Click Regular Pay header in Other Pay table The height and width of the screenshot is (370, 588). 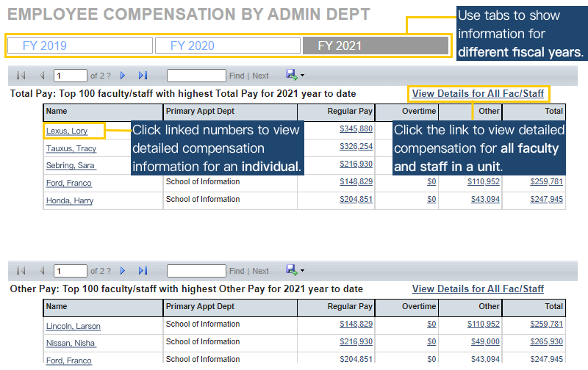point(336,307)
